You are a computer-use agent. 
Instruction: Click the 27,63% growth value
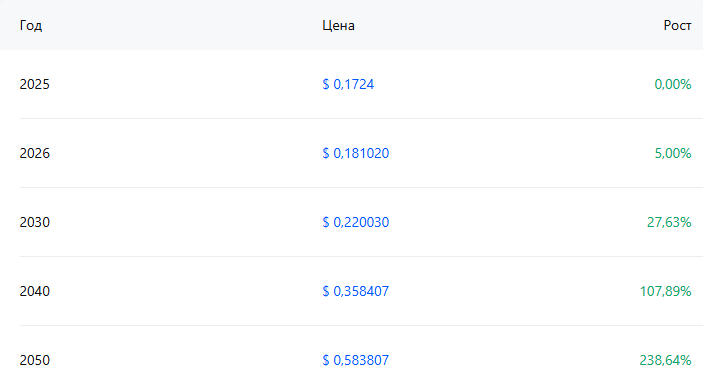click(669, 222)
